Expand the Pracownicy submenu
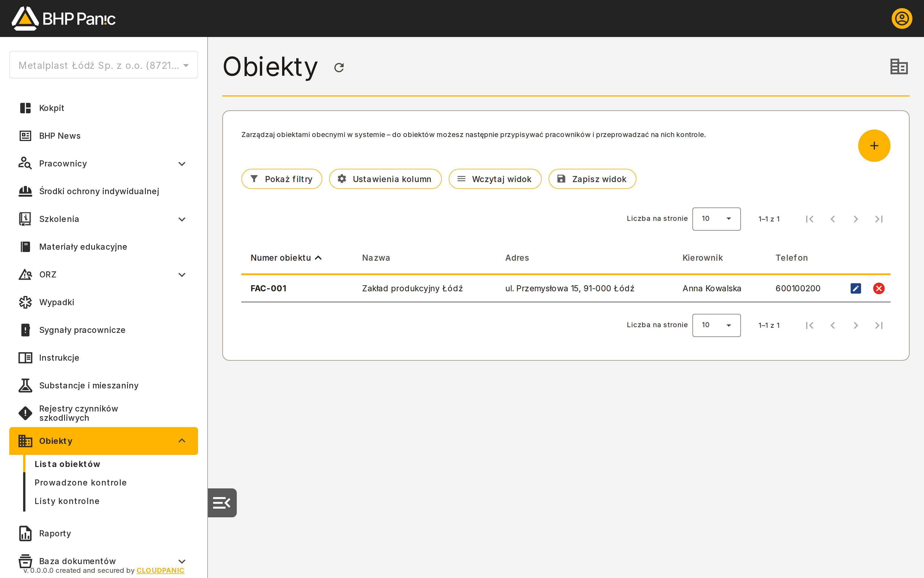Viewport: 924px width, 578px height. (x=182, y=164)
